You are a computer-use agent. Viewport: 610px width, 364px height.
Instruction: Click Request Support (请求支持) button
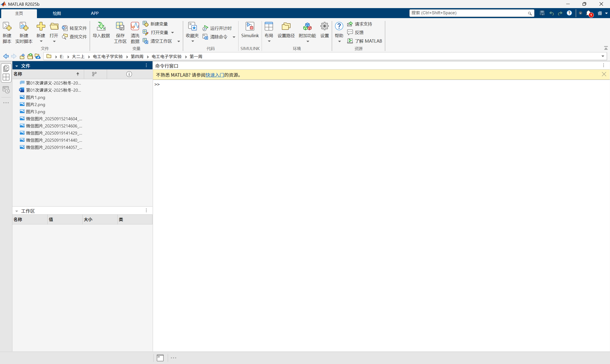(360, 24)
